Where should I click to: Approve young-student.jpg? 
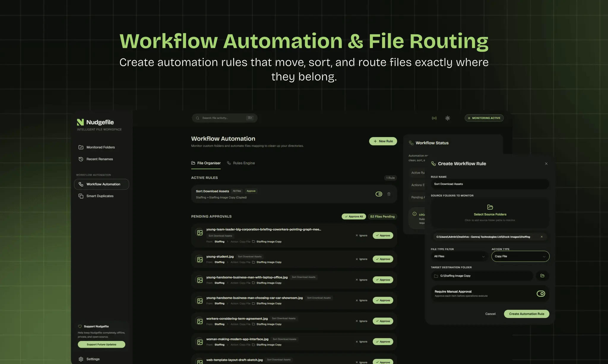tap(383, 259)
